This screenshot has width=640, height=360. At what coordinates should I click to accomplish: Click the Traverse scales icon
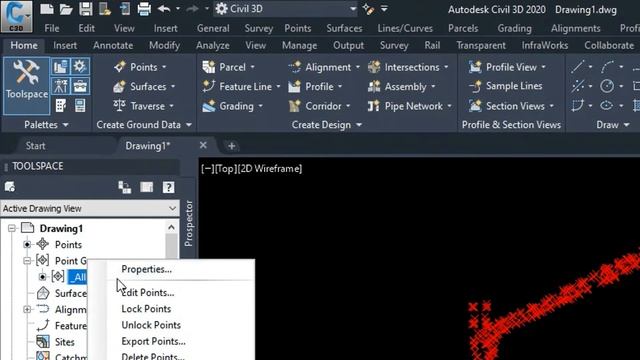119,106
